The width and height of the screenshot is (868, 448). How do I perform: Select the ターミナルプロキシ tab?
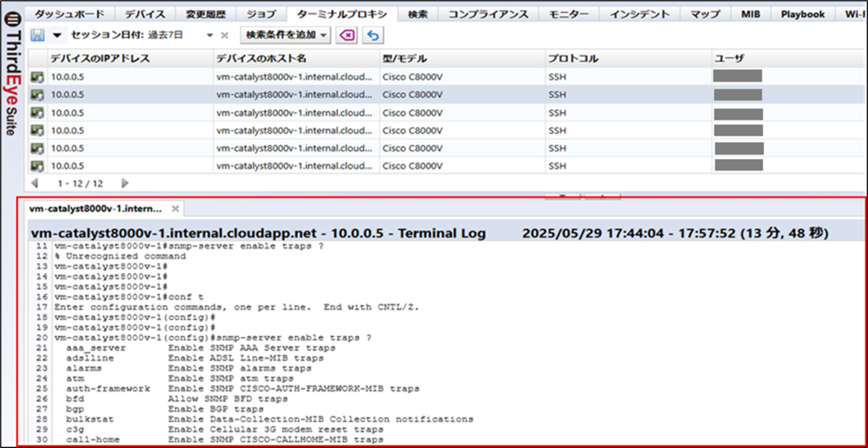click(341, 14)
